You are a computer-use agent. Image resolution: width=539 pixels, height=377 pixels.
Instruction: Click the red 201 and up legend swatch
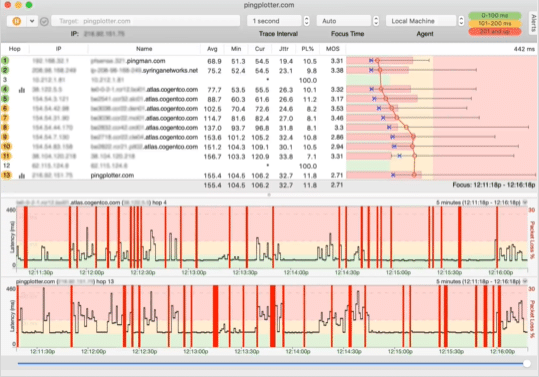[495, 32]
